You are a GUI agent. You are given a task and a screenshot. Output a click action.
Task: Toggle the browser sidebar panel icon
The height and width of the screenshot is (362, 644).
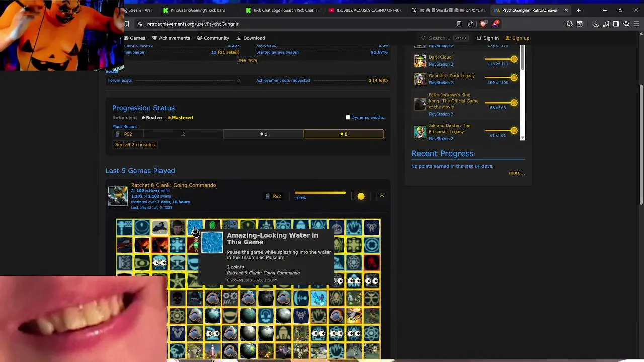tap(616, 24)
